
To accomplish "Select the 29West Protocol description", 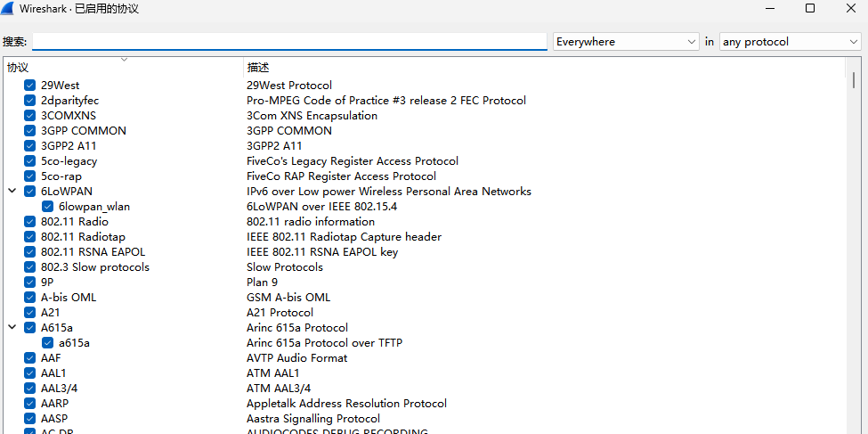I will [x=289, y=86].
